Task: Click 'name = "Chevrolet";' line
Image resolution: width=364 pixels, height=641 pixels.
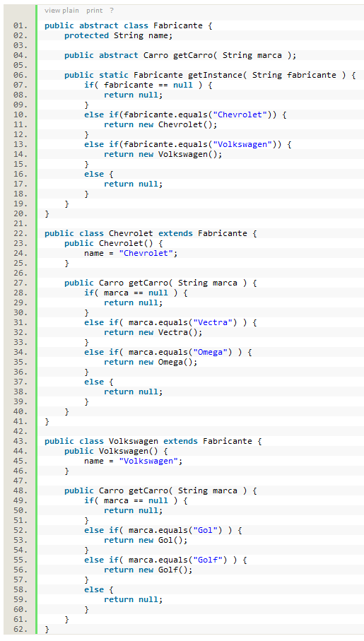Action: pos(131,254)
